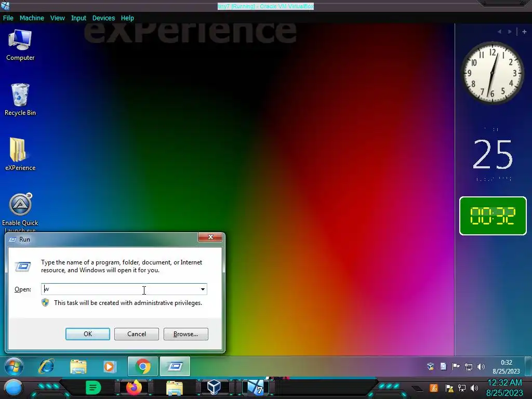Close the Run dialog
532x399 pixels.
point(210,237)
